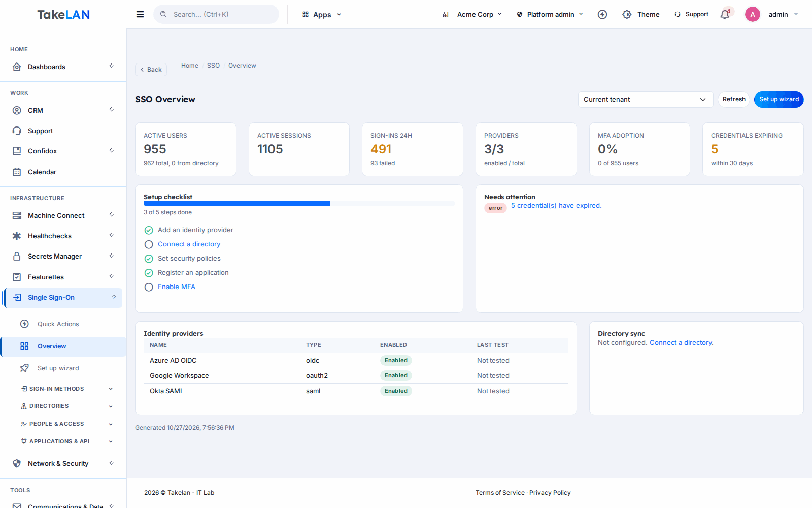Screen dimensions: 812x508
Task: Click the Machine Connect server icon
Action: [x=17, y=215]
